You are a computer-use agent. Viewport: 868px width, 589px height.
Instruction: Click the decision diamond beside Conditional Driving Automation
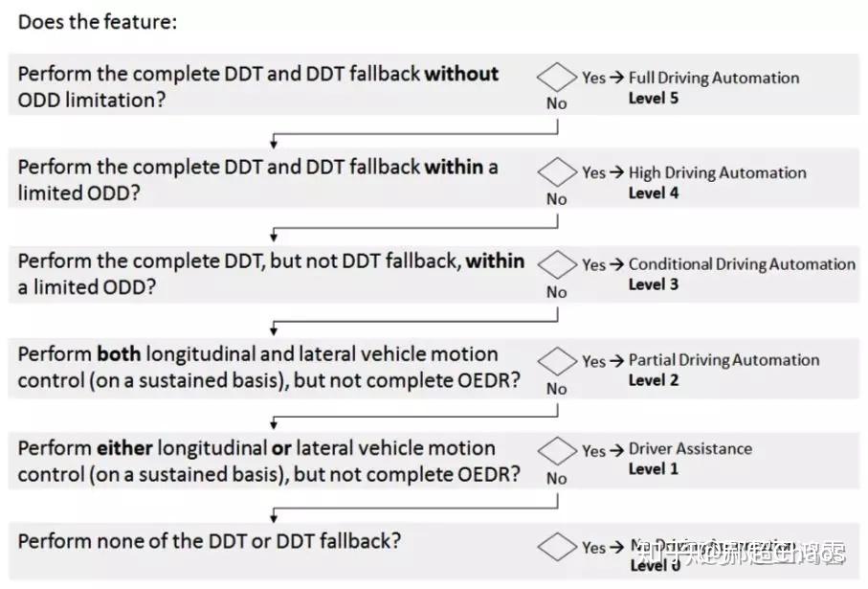557,263
